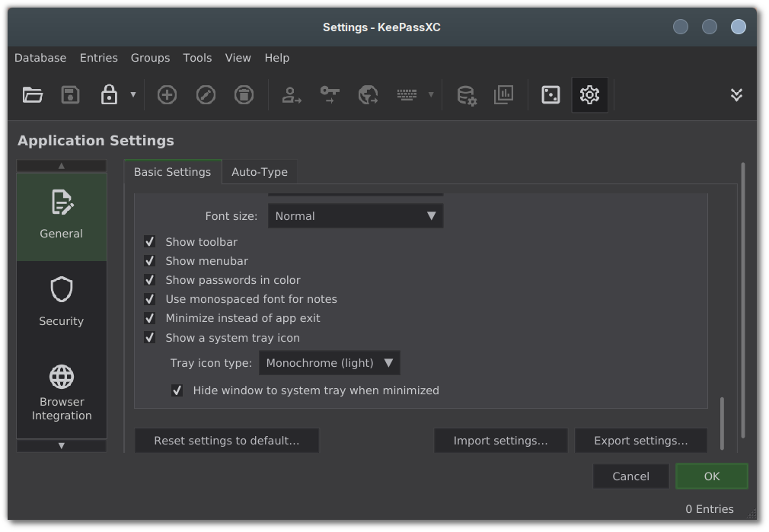Screen dimensions: 769x532
Task: Click the database settings icon with gear
Action: pos(467,95)
